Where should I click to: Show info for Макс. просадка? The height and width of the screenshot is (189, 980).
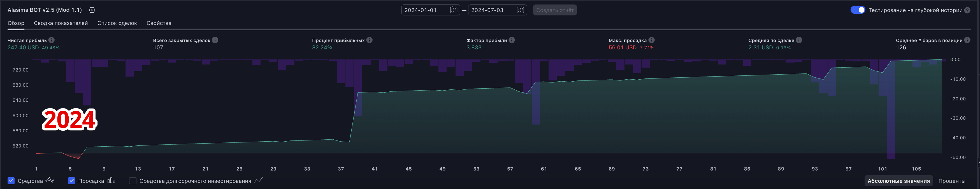[651, 40]
